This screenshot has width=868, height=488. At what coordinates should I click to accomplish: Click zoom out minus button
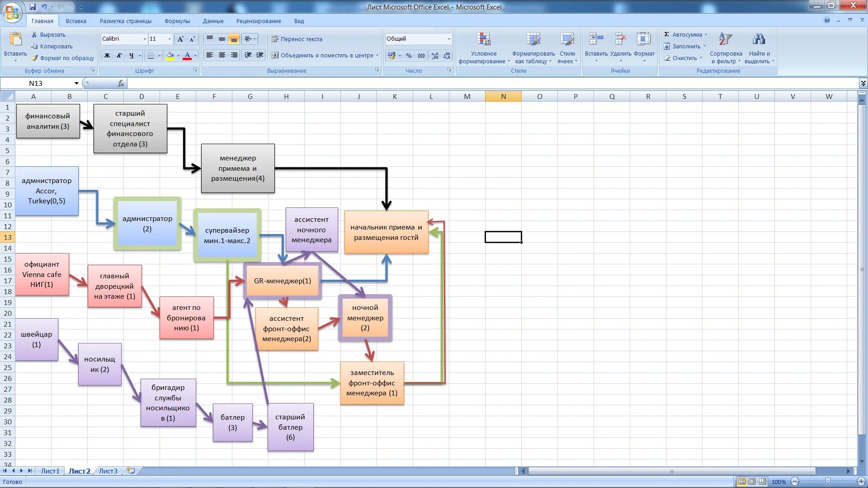(x=795, y=482)
